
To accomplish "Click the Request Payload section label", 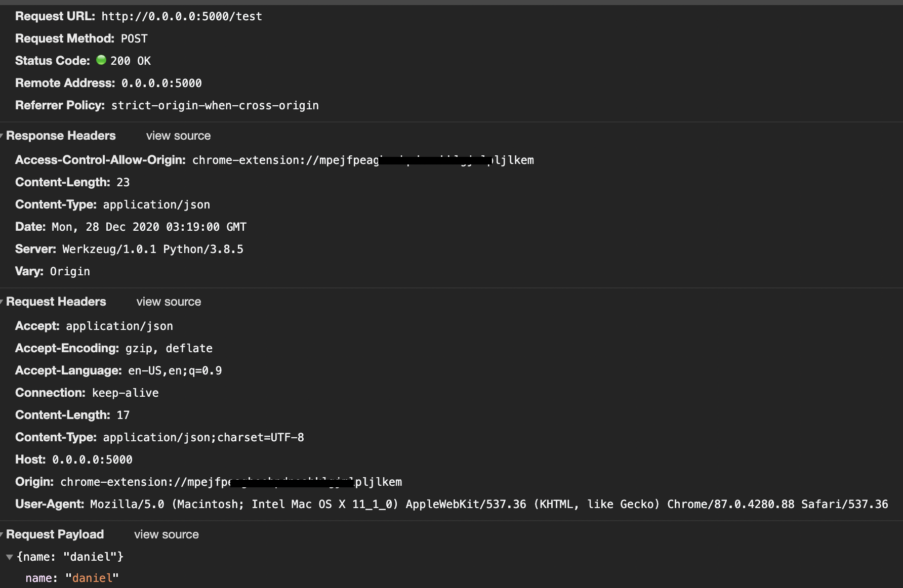I will click(x=56, y=534).
